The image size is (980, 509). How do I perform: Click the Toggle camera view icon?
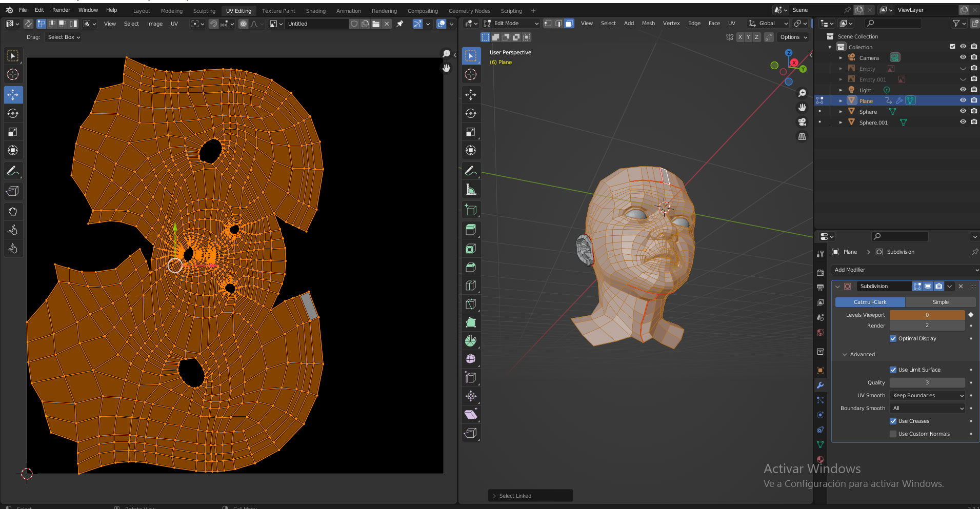[802, 122]
